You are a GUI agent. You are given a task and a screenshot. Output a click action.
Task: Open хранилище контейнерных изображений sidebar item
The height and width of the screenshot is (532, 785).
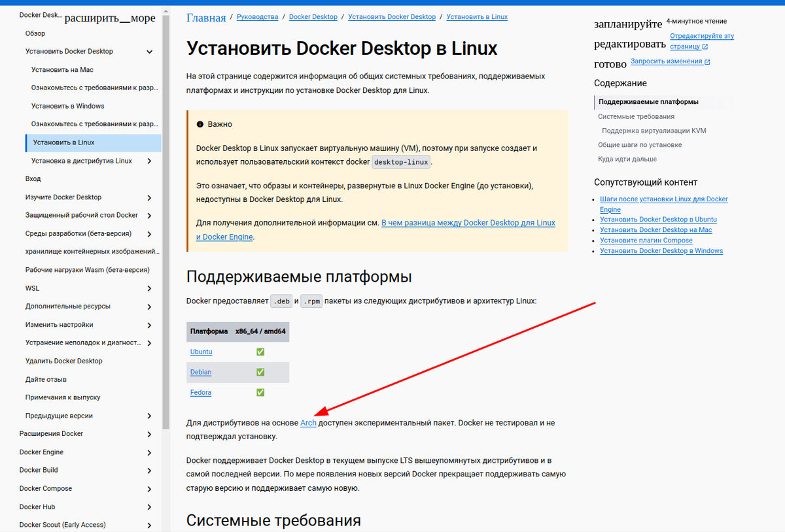click(x=92, y=252)
